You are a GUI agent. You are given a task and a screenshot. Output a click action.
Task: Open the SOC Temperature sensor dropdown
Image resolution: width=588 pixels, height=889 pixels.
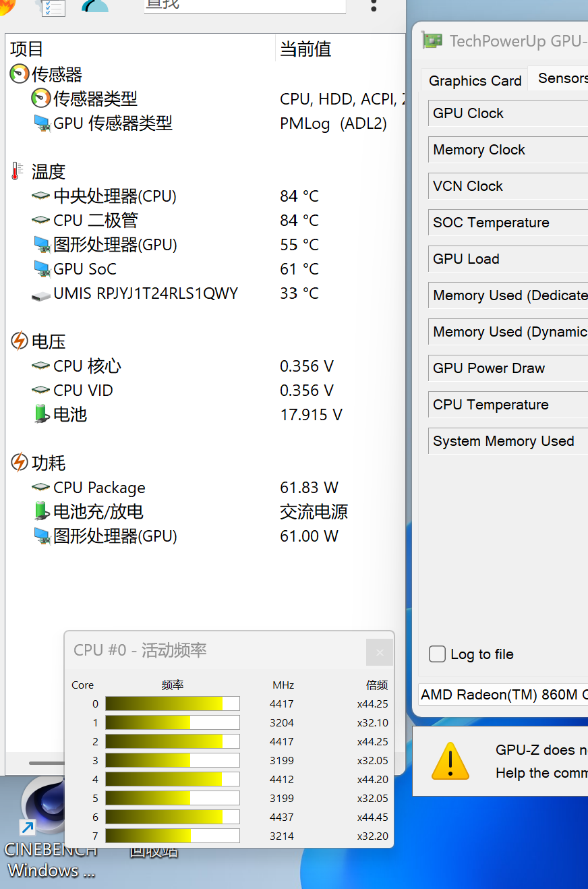coord(508,223)
